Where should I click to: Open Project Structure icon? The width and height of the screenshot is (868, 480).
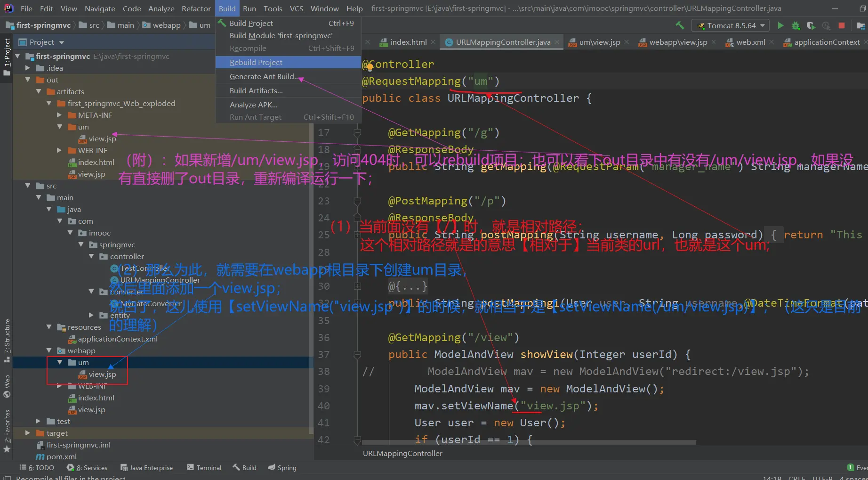click(x=860, y=26)
